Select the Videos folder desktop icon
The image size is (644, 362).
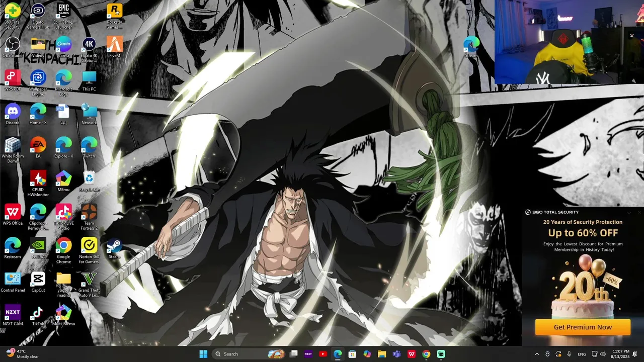[x=38, y=48]
